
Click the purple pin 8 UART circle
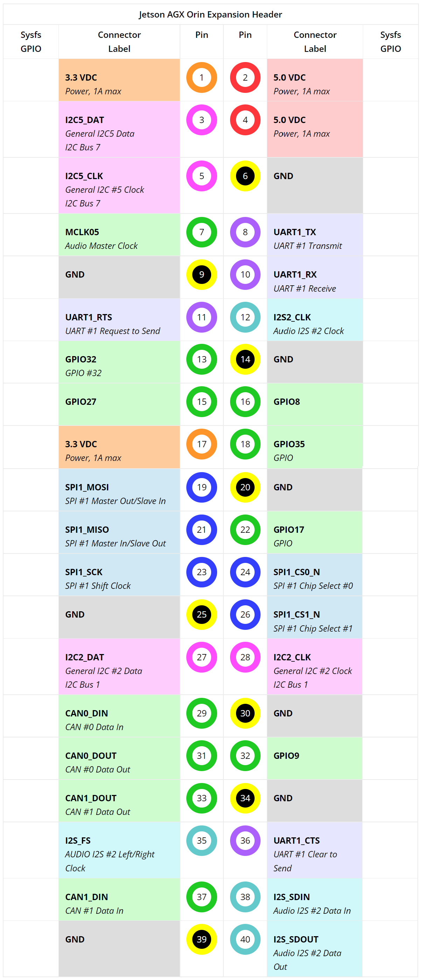245,232
